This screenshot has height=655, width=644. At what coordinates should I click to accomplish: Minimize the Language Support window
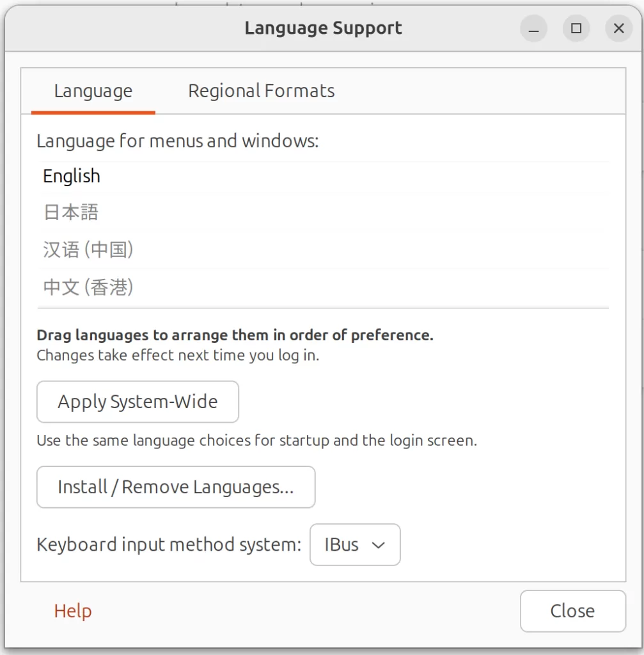point(533,29)
